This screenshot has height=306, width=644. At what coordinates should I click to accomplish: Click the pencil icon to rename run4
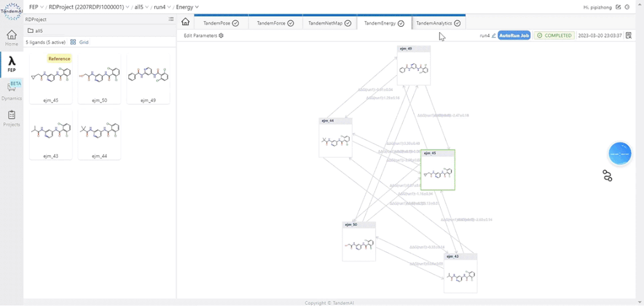click(494, 36)
